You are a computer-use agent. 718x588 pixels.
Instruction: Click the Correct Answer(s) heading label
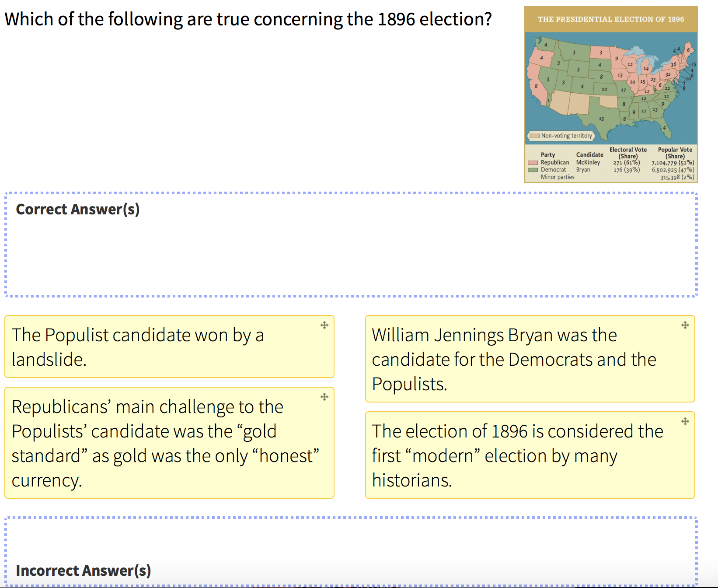[x=78, y=209]
